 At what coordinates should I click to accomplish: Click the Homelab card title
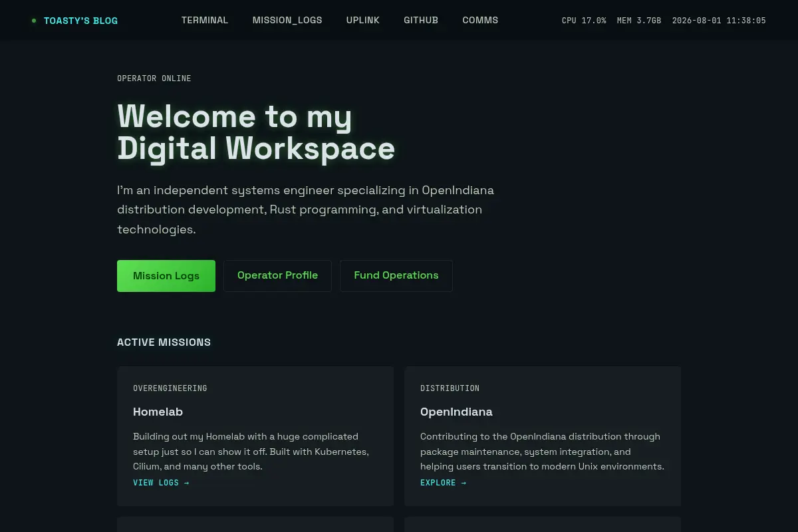(x=158, y=412)
